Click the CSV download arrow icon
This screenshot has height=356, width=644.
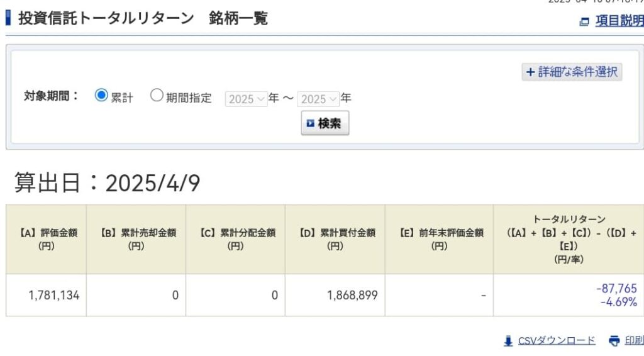508,341
